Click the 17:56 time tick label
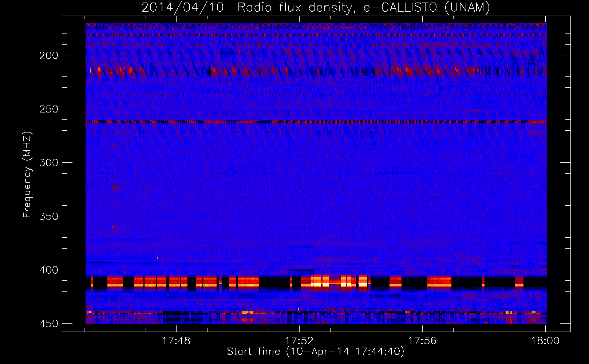Screen dimensions: 589x364 click(x=422, y=341)
